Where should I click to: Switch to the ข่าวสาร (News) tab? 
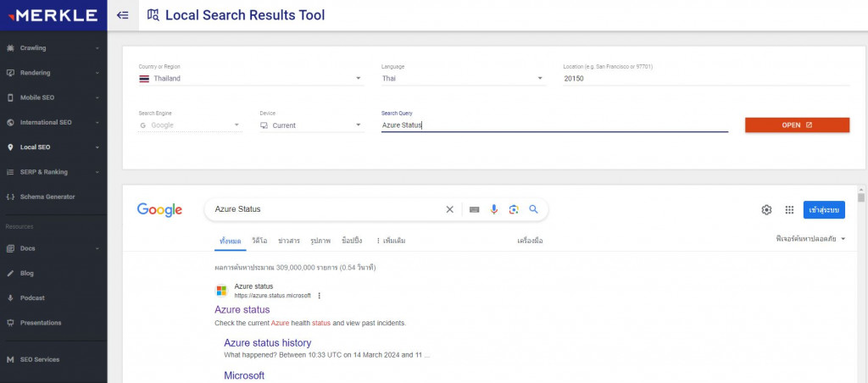click(x=288, y=241)
